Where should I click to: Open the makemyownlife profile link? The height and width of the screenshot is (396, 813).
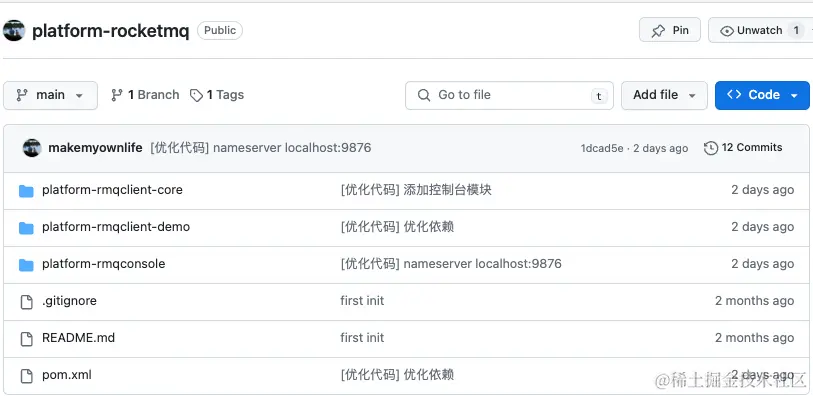[95, 148]
